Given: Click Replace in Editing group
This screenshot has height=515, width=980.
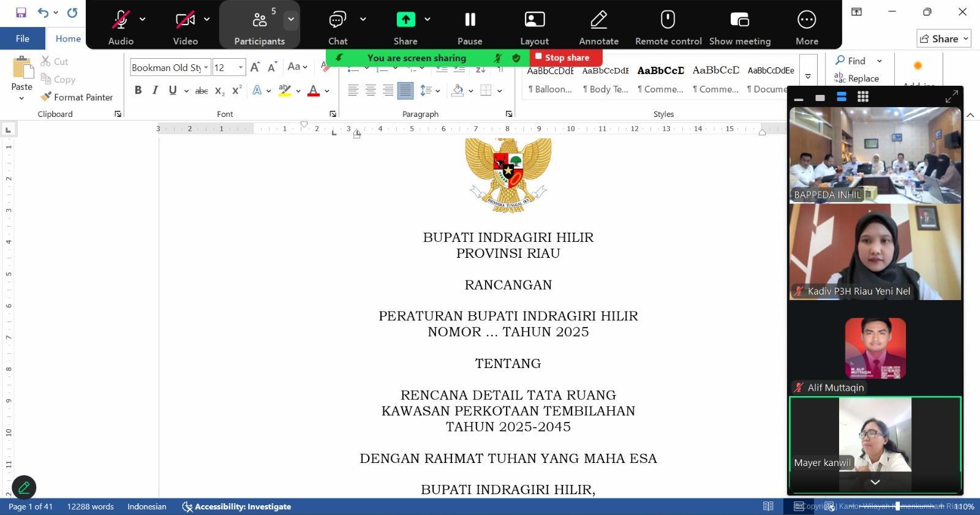Looking at the screenshot, I should coord(856,78).
